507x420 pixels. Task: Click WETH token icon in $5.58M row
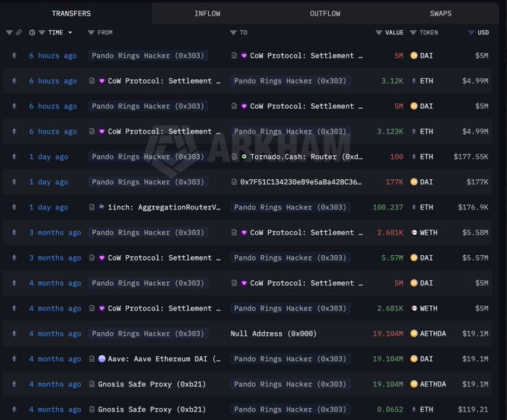(x=415, y=232)
